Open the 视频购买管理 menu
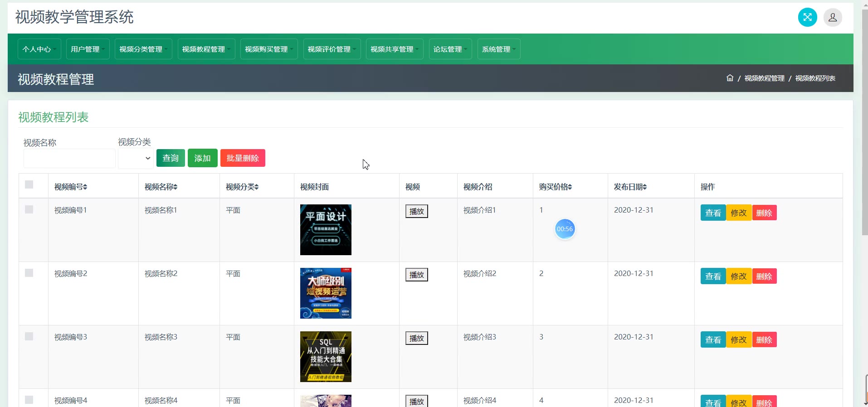The height and width of the screenshot is (407, 868). (268, 49)
